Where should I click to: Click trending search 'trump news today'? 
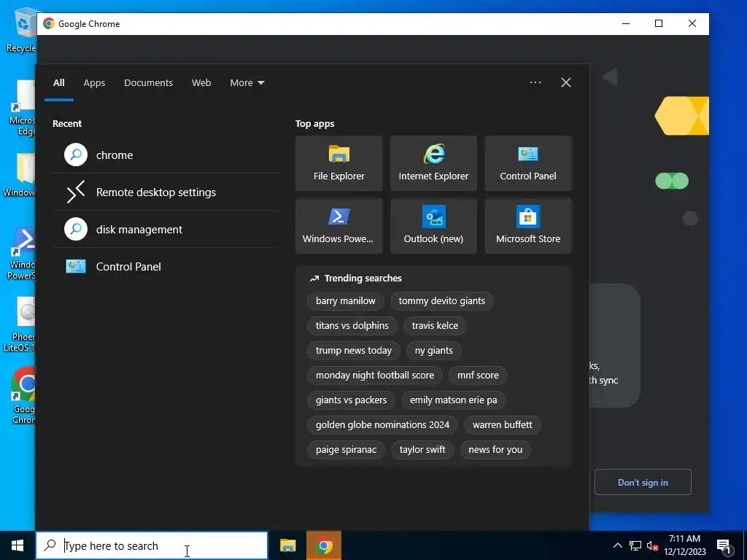click(x=354, y=351)
